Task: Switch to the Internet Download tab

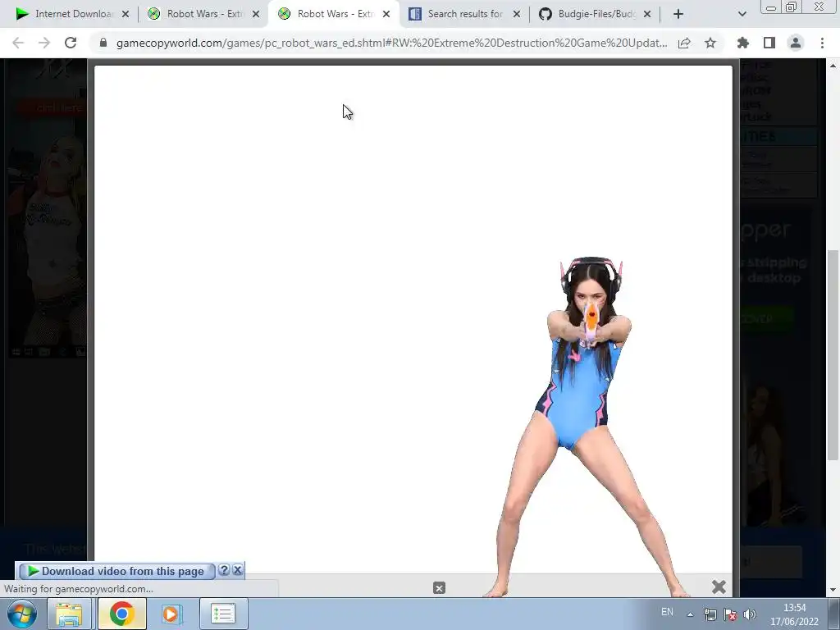Action: (x=66, y=14)
